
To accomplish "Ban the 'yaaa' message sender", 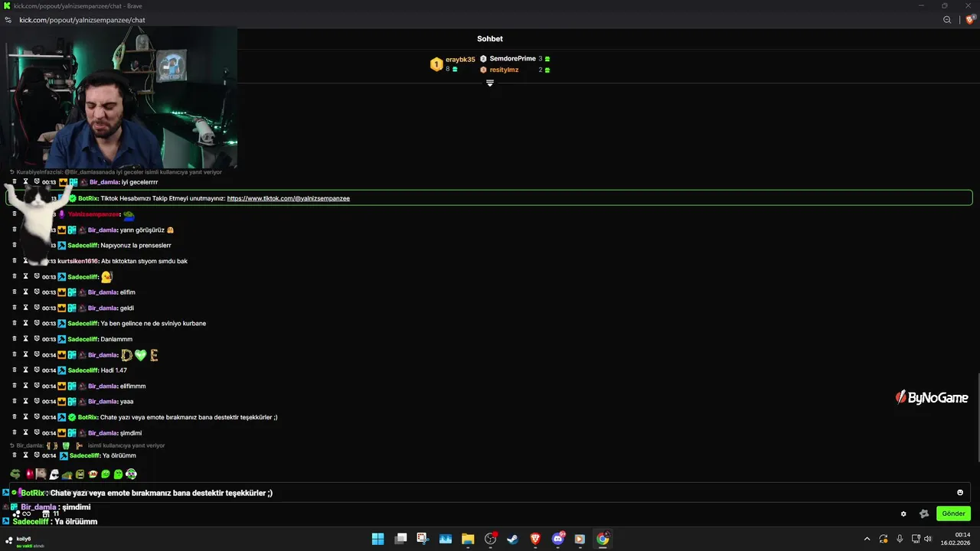I will (36, 401).
